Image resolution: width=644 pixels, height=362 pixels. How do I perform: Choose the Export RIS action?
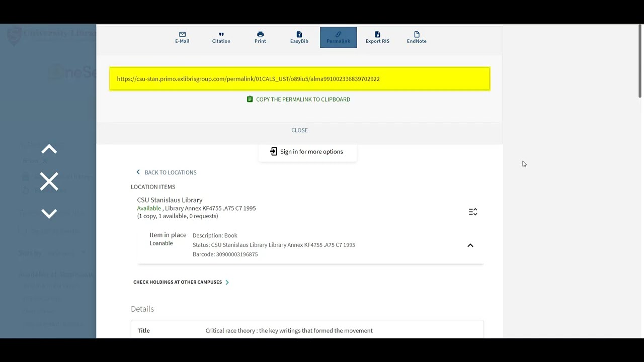pyautogui.click(x=377, y=38)
